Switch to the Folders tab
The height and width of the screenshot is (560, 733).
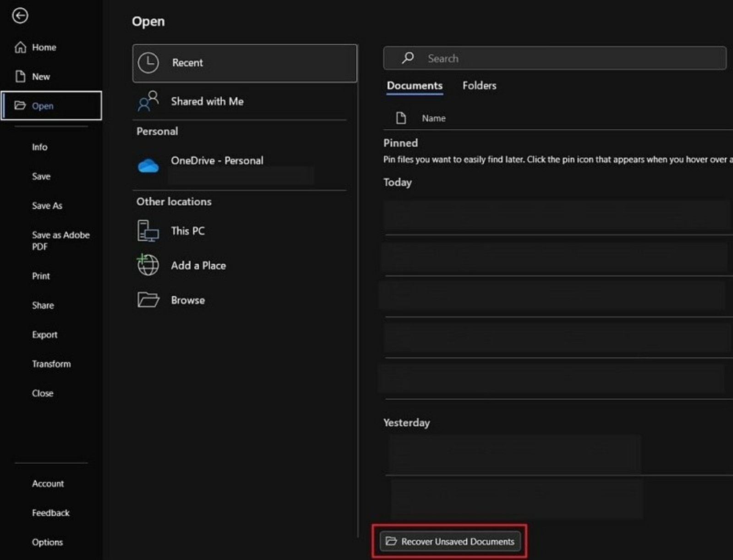click(x=479, y=86)
